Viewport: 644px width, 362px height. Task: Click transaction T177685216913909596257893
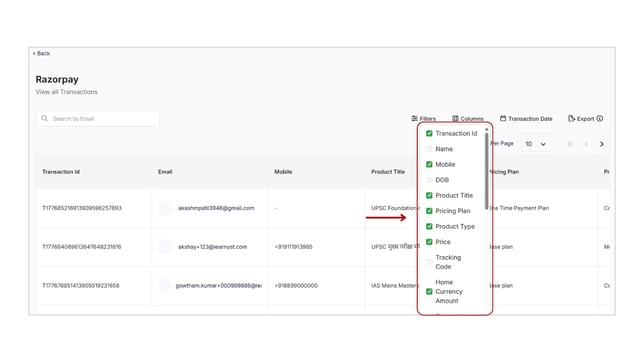(x=82, y=208)
